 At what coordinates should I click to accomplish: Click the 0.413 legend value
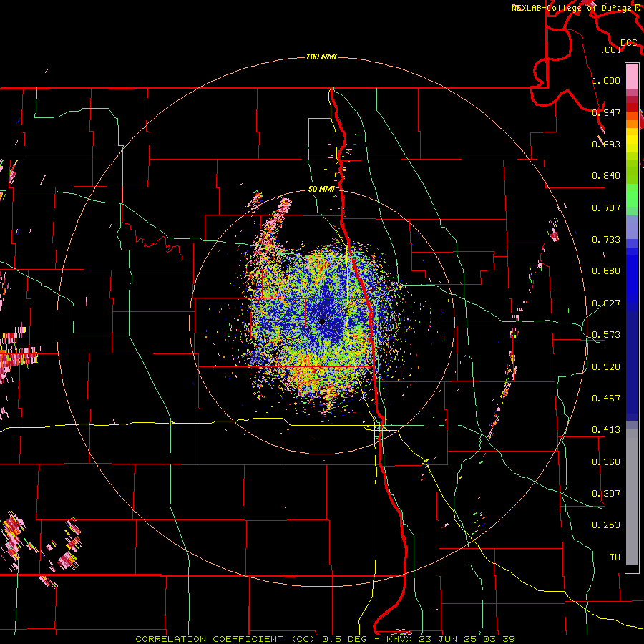606,429
